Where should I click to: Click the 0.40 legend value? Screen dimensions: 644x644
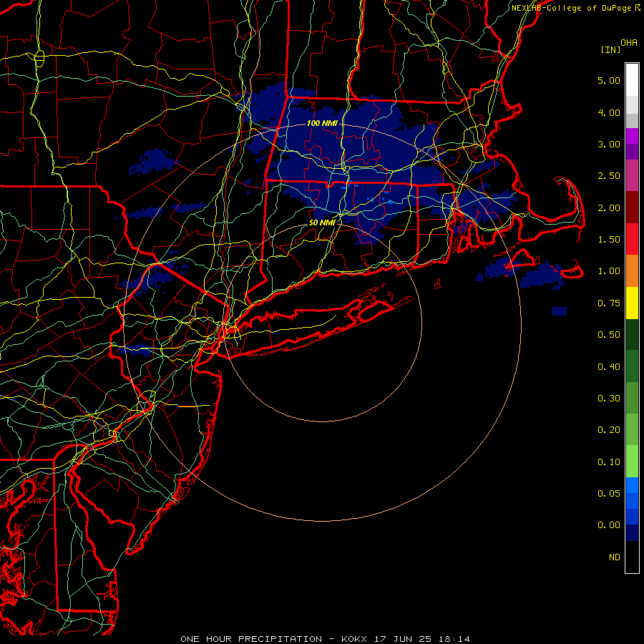coord(609,367)
